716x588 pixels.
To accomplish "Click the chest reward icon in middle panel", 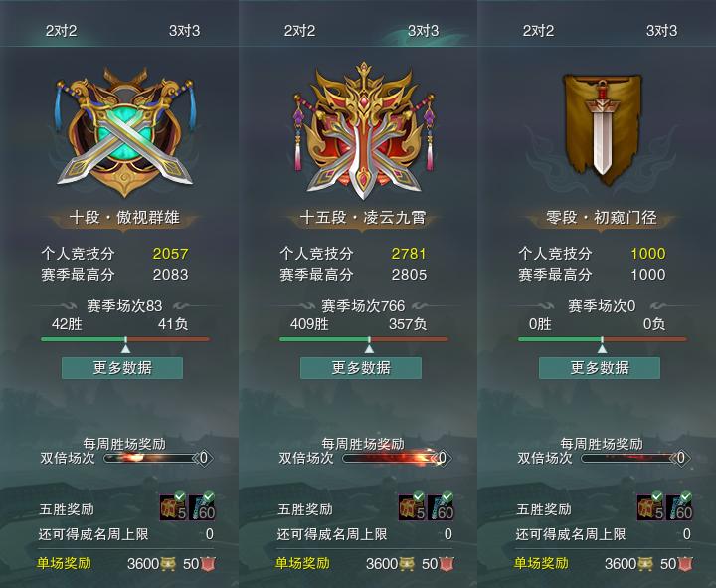I will point(412,508).
